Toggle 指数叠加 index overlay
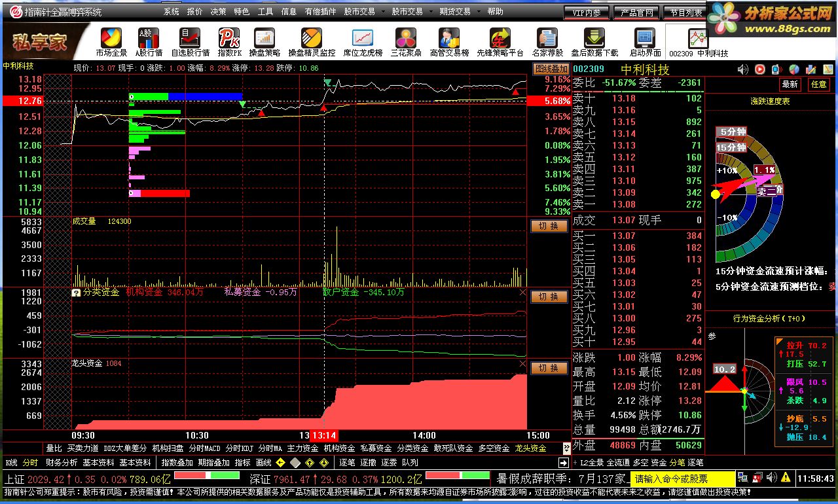The width and height of the screenshot is (838, 504). click(x=177, y=463)
